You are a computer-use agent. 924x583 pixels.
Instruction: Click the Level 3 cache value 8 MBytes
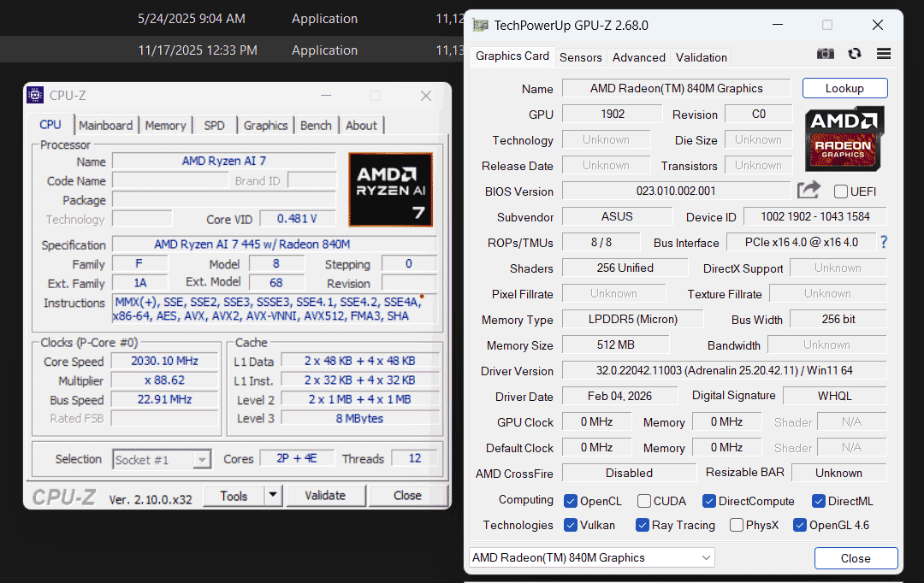pyautogui.click(x=359, y=418)
